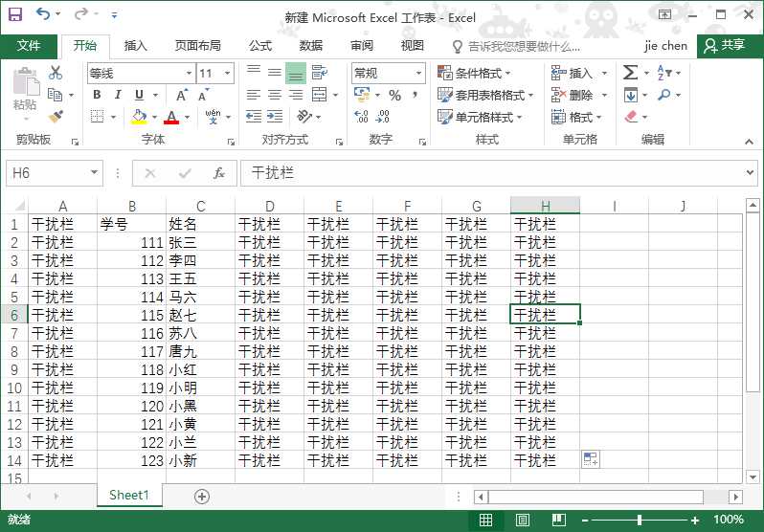This screenshot has width=764, height=532.
Task: Click the Cut scissors icon
Action: pos(56,73)
